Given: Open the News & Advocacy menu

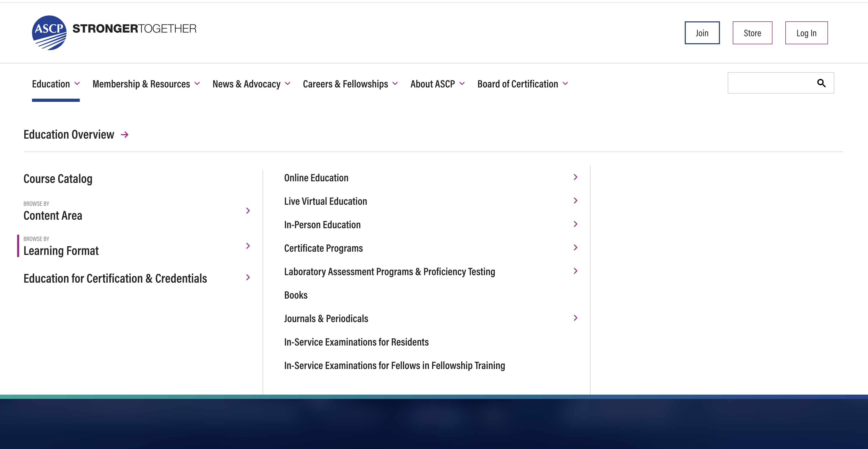Looking at the screenshot, I should pos(246,84).
